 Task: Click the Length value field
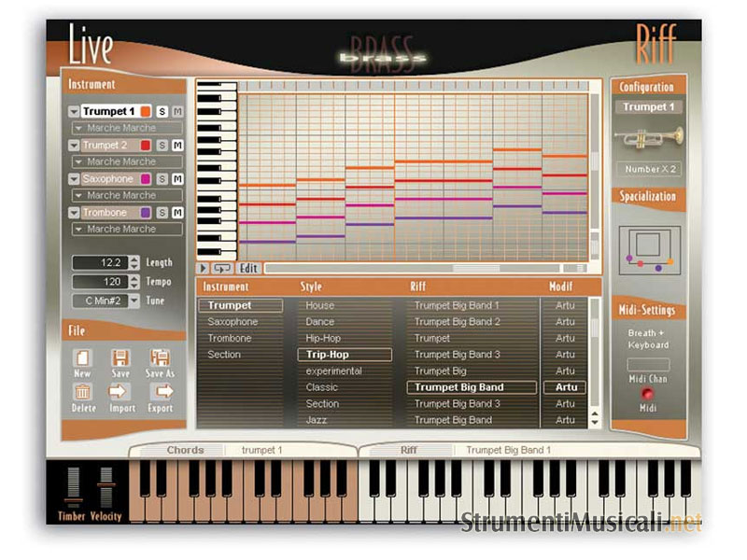tap(100, 263)
